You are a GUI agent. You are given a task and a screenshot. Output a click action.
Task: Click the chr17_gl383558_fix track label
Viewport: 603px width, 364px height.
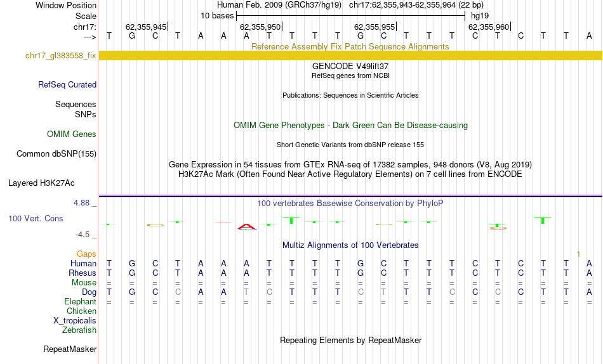pyautogui.click(x=60, y=55)
